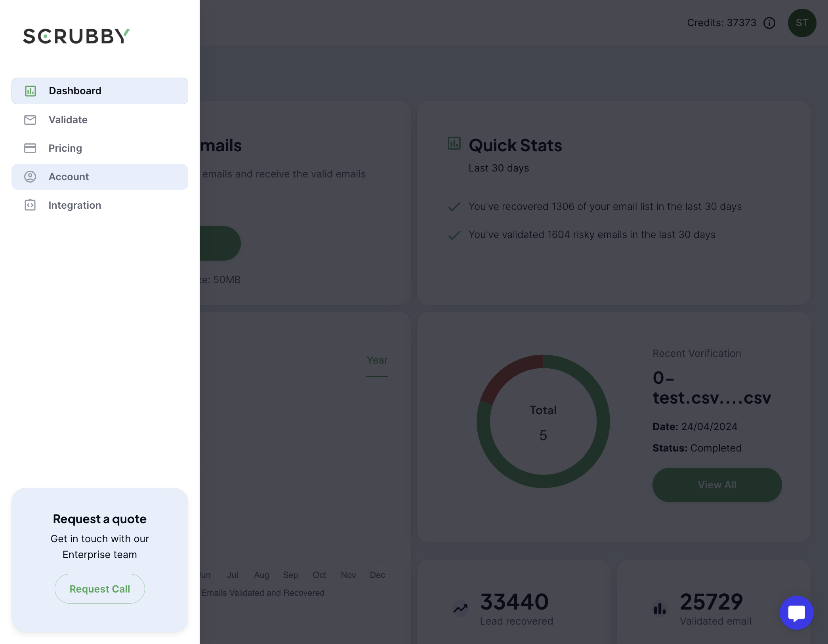Click the Request Call button
This screenshot has height=644, width=828.
point(100,589)
